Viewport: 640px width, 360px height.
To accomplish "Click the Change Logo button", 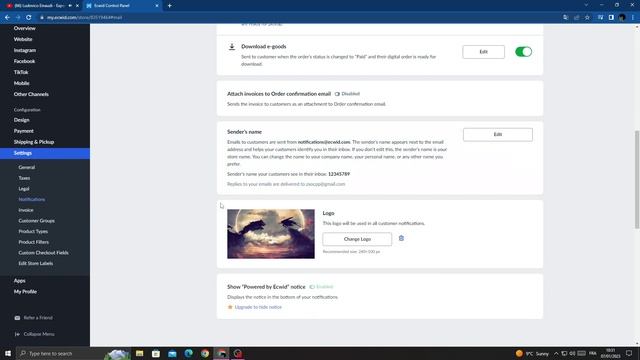I will [x=357, y=239].
